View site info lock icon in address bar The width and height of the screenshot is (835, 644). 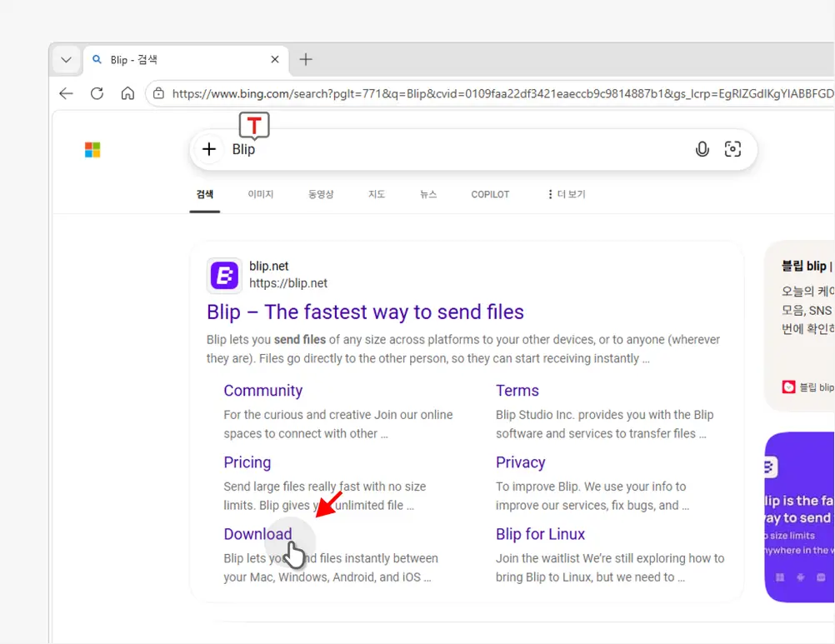[x=158, y=93]
